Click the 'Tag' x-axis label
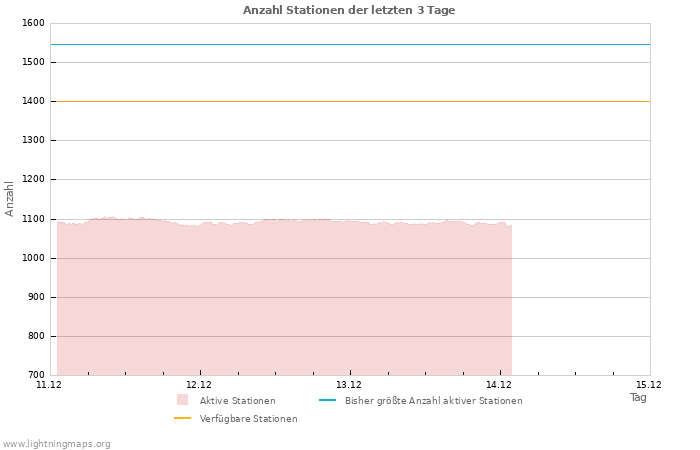The height and width of the screenshot is (450, 700). tap(638, 397)
